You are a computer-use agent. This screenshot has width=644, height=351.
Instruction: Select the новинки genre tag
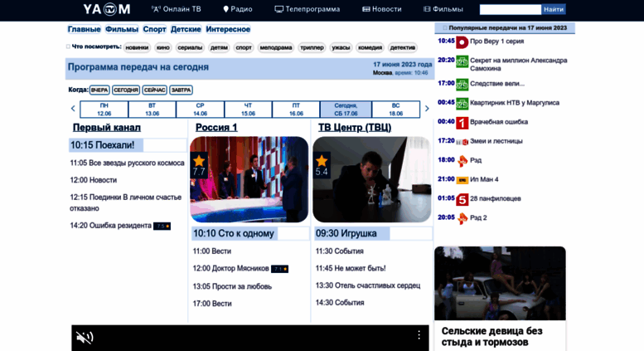click(137, 47)
